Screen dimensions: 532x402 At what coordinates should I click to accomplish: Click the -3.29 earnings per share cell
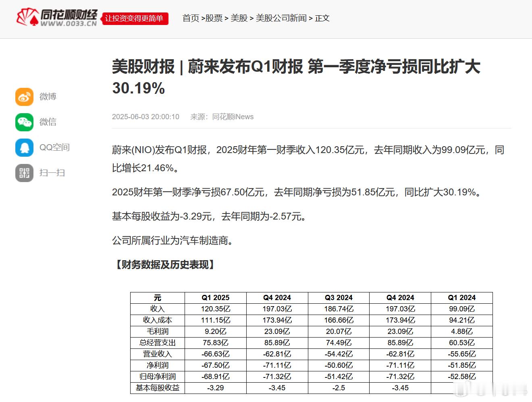click(x=216, y=388)
